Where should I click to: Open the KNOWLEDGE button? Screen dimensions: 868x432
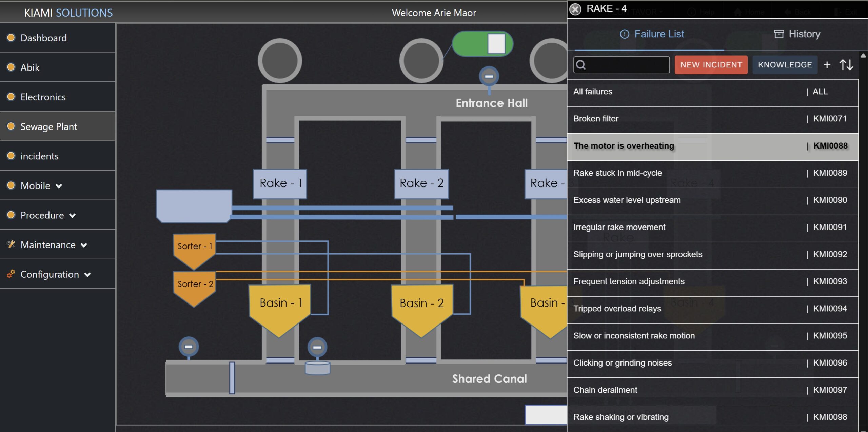785,65
